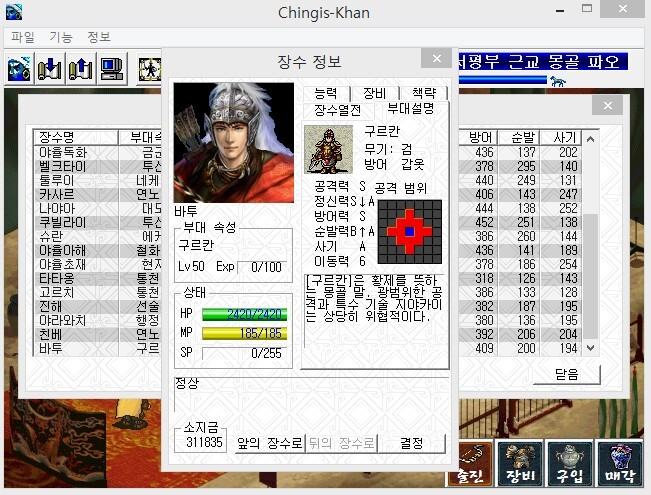Sort by 순발 column header
Screen dimensions: 651x495
point(519,137)
